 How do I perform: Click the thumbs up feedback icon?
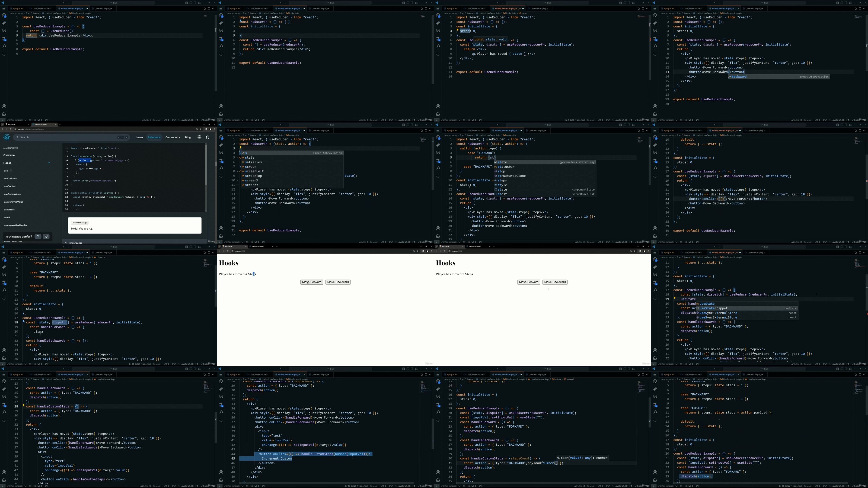coord(38,237)
